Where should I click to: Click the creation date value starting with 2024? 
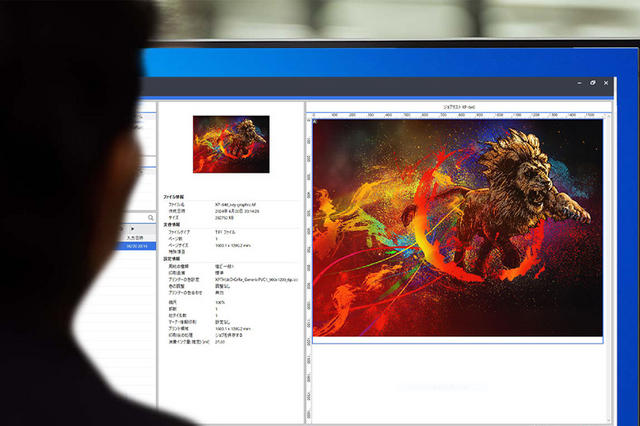tap(237, 211)
